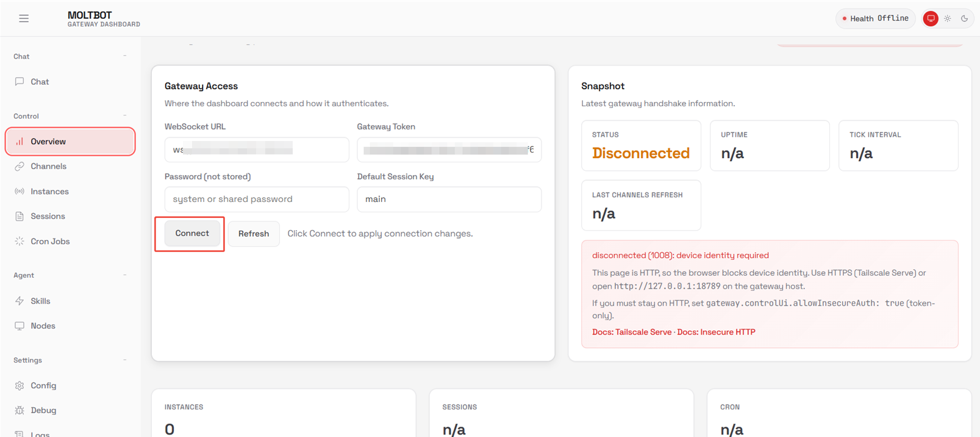Click the Channels link icon in sidebar
The image size is (980, 437).
point(20,167)
